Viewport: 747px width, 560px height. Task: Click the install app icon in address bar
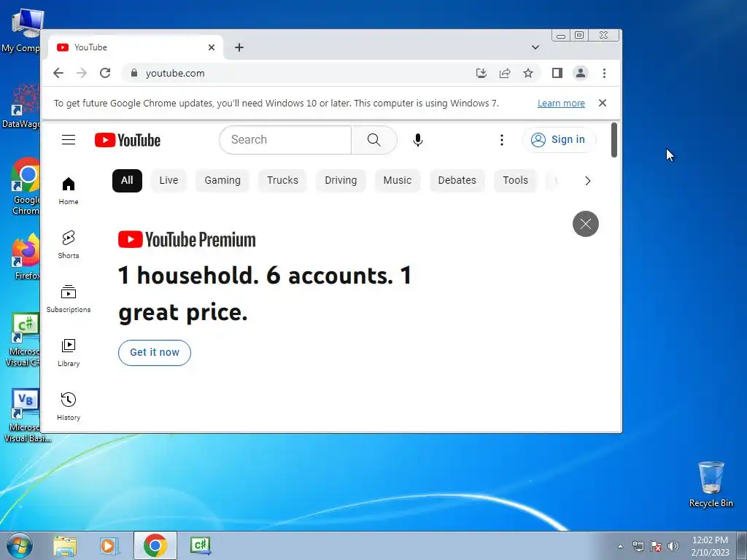point(481,73)
